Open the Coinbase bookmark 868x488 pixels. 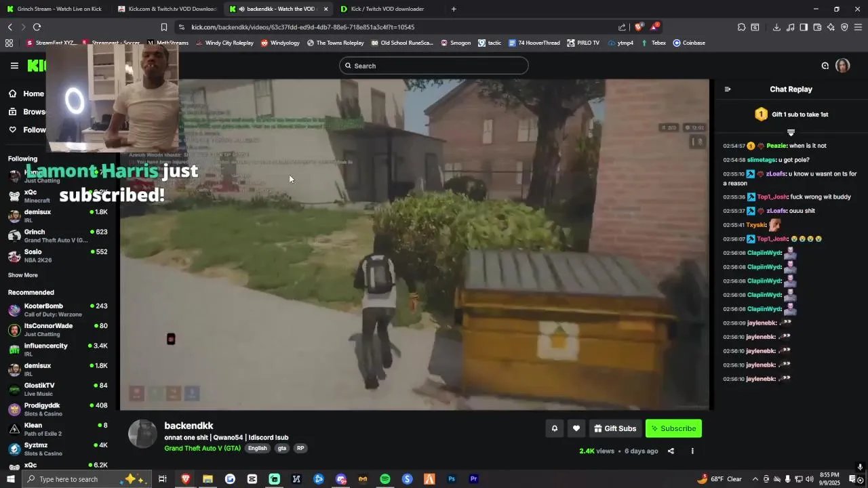(689, 43)
